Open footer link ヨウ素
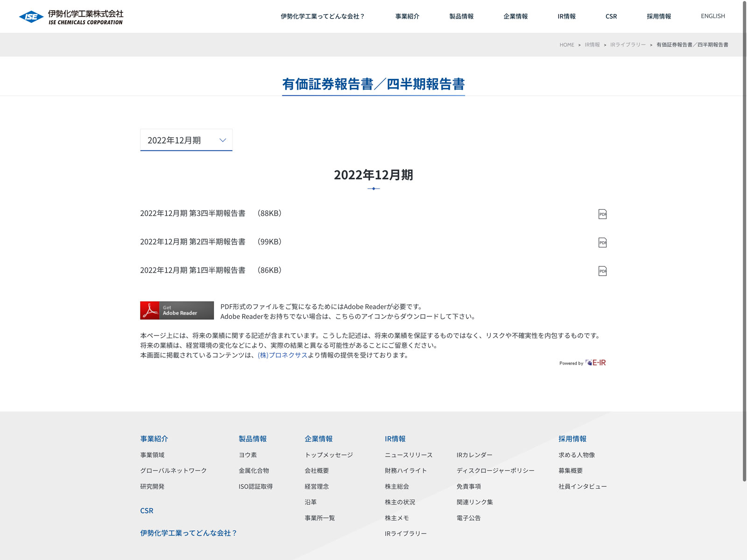The height and width of the screenshot is (560, 747). click(x=248, y=455)
